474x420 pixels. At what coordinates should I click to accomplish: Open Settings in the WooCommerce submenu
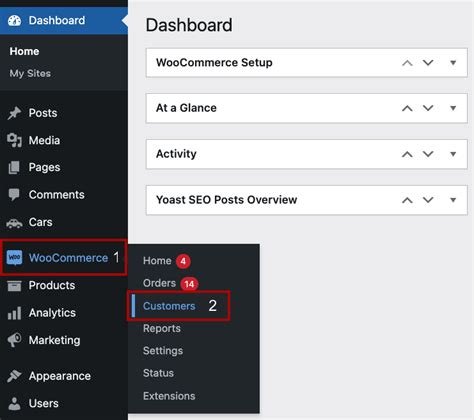coord(163,351)
